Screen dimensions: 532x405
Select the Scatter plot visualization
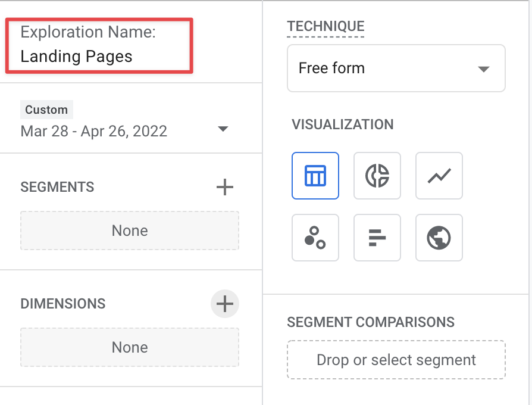[x=315, y=238]
